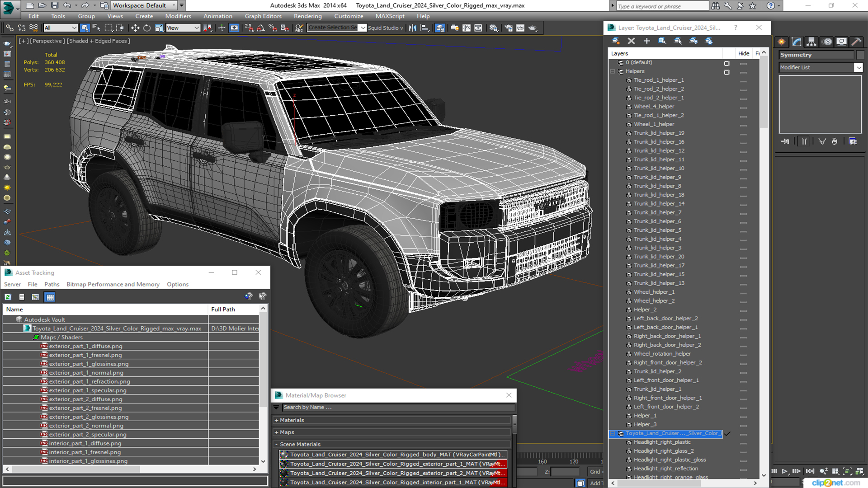Collapse the Helpers layer tree
868x488 pixels.
tap(613, 71)
